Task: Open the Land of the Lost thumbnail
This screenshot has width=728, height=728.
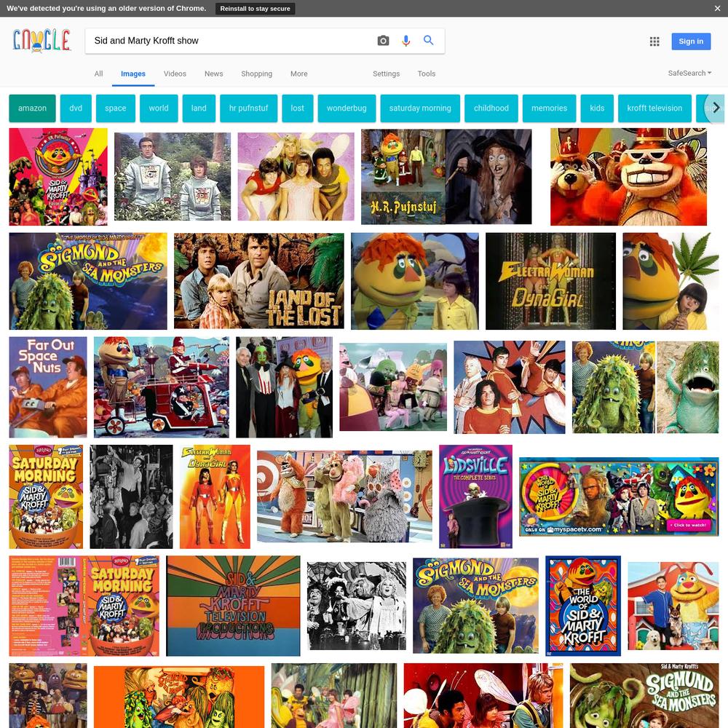Action: (259, 281)
